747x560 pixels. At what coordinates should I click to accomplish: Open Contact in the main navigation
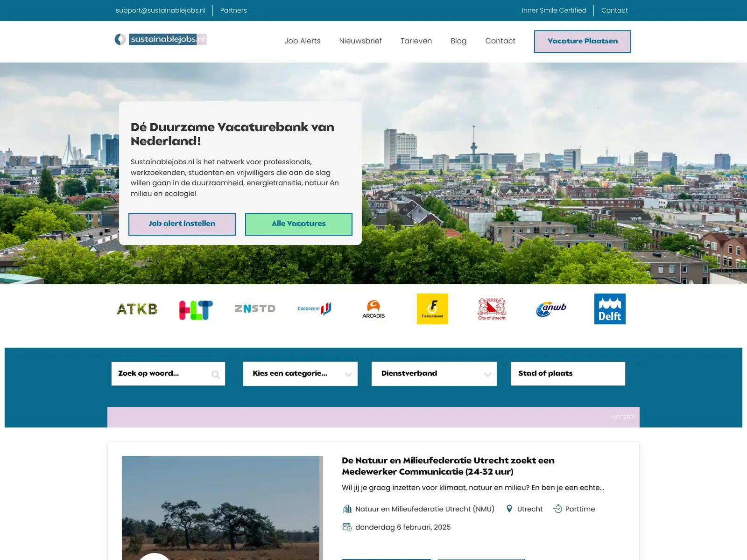click(x=500, y=41)
